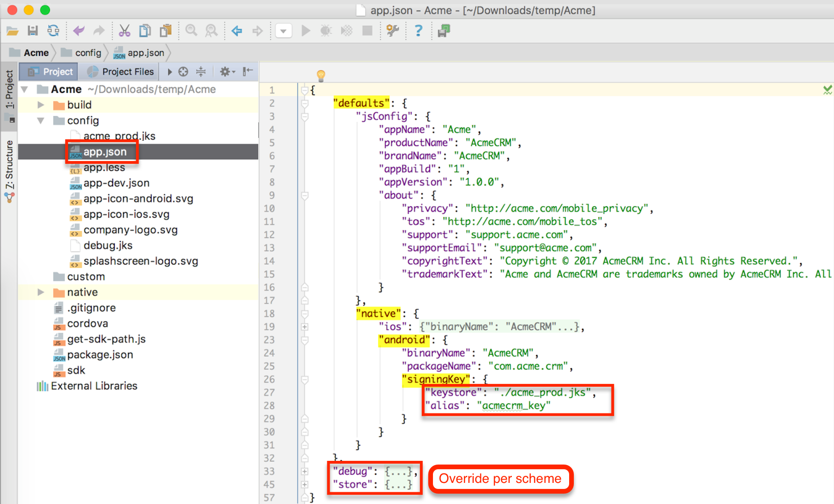Collapse the Acme root project node
Screen dimensions: 834x504
24,89
